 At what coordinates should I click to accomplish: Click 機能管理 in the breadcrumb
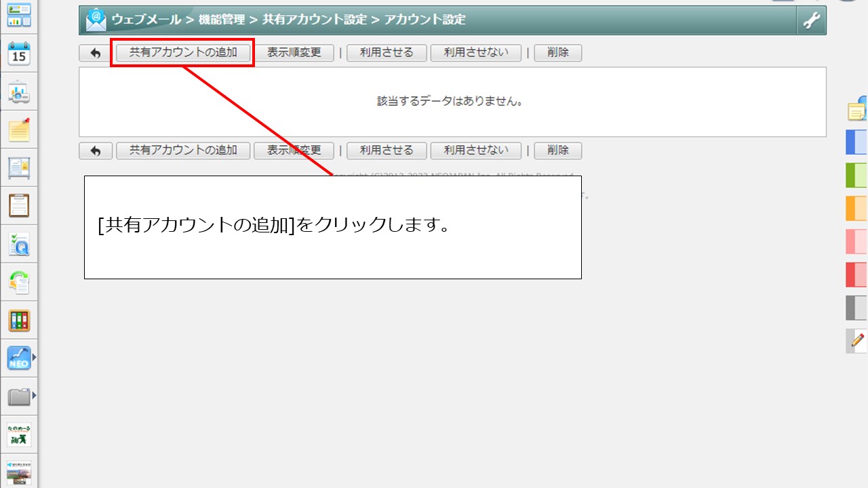(x=222, y=20)
